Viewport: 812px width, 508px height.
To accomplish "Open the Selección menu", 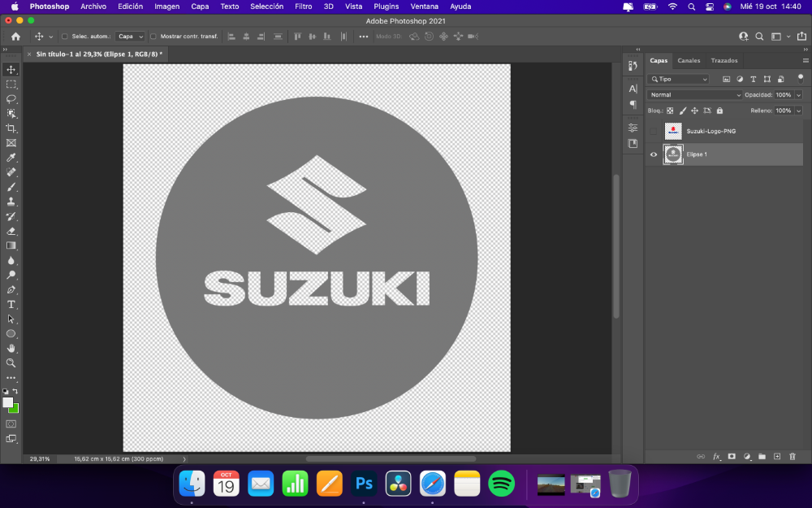I will [x=266, y=7].
